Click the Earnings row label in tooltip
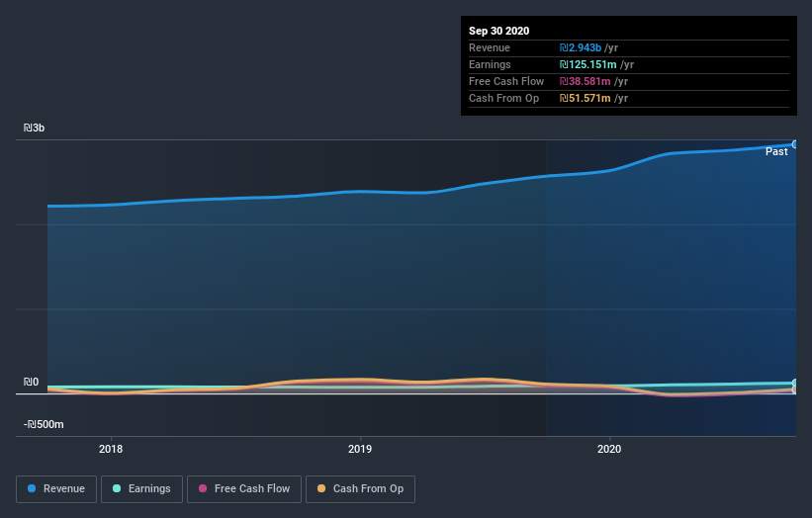Screen dimensions: 812x518 tap(490, 64)
